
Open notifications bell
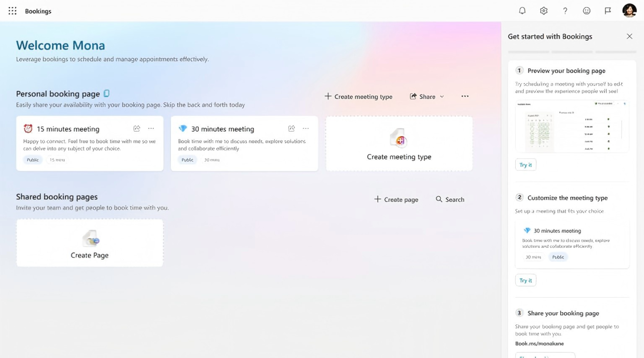pos(522,11)
